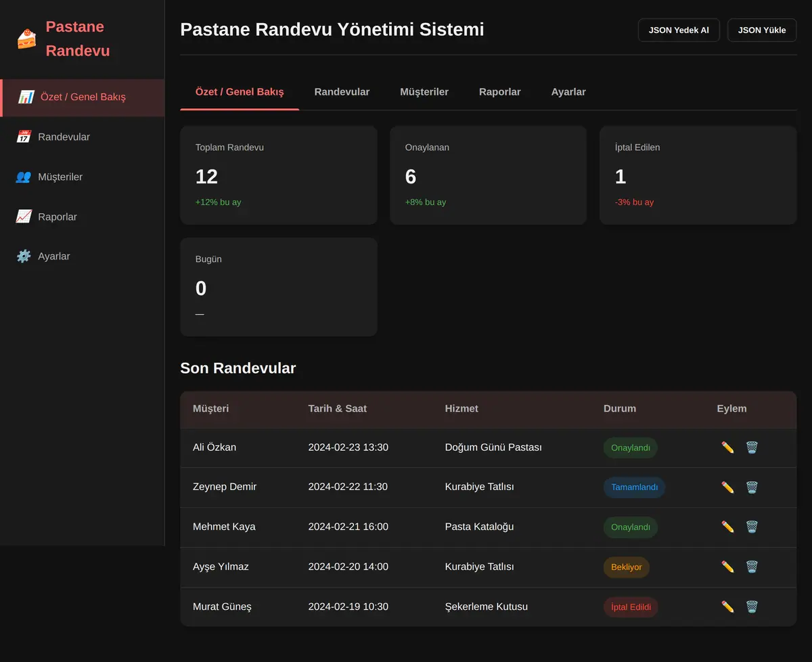Click the Müşteri column header
The height and width of the screenshot is (662, 812).
211,409
